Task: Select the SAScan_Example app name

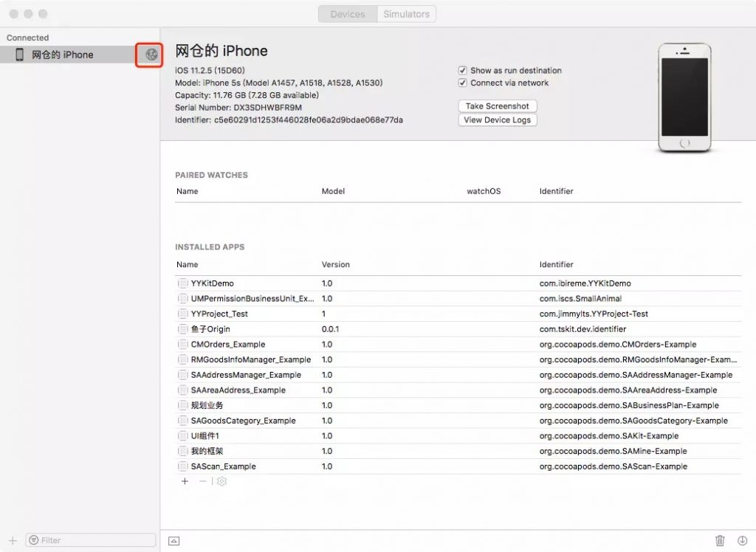Action: 223,466
